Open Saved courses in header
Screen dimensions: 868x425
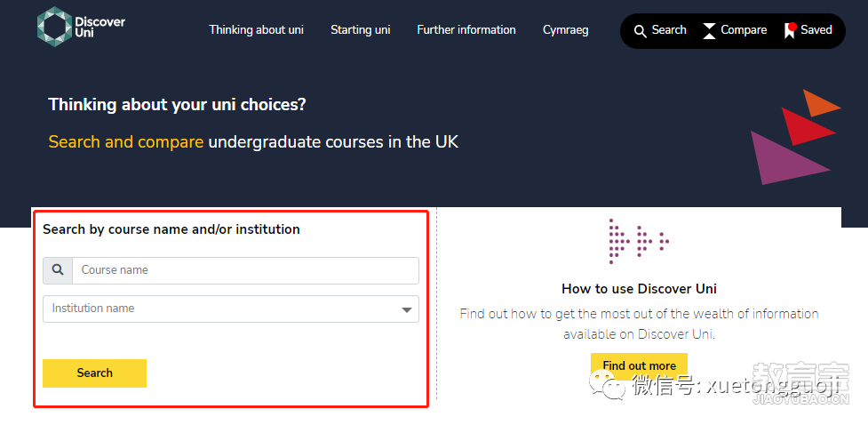tap(808, 30)
